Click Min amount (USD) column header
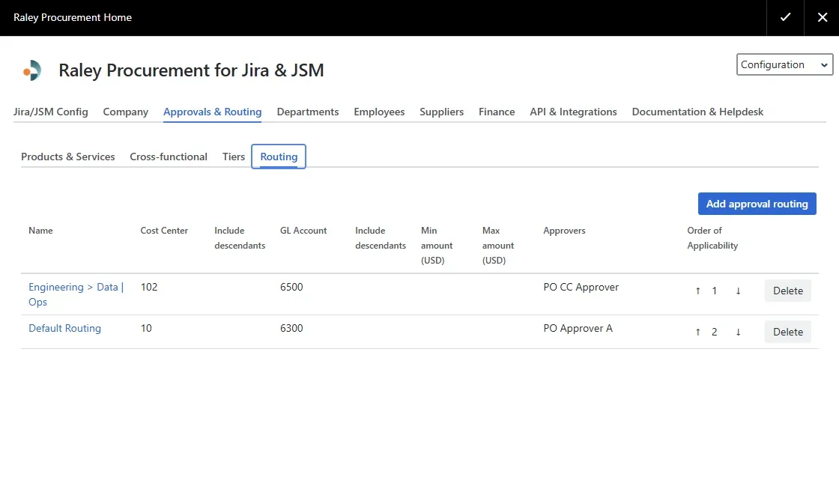Screen dimensions: 839x504 click(x=437, y=246)
